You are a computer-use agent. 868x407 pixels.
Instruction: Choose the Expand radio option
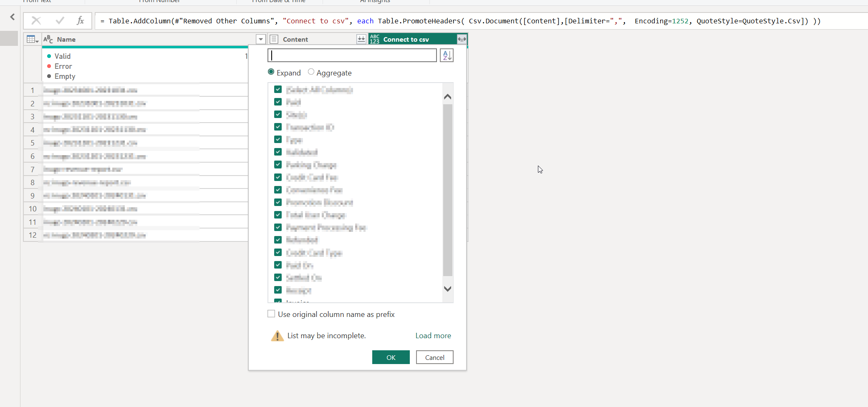271,72
